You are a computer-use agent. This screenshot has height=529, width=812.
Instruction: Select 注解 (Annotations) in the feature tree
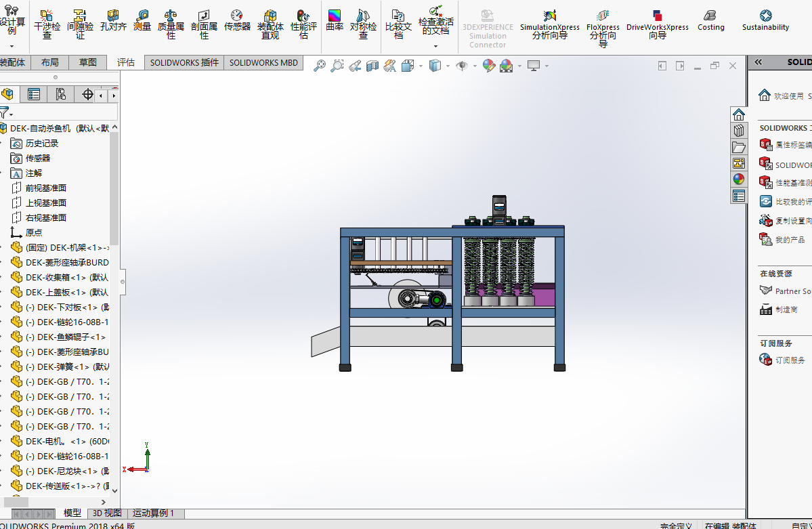click(x=34, y=173)
